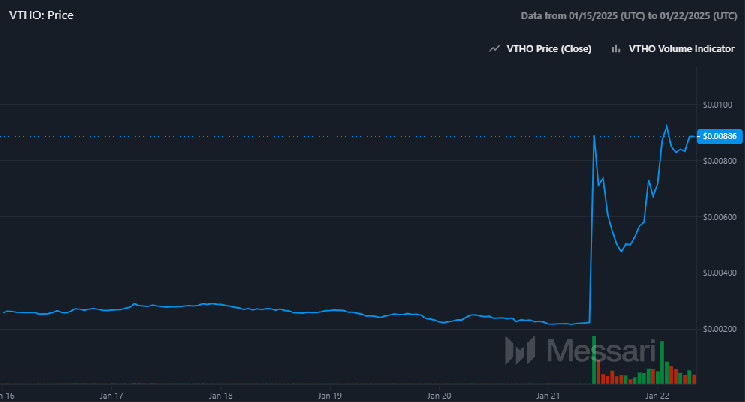The width and height of the screenshot is (745, 402).
Task: Click the Jan 17 x-axis label
Action: (112, 396)
